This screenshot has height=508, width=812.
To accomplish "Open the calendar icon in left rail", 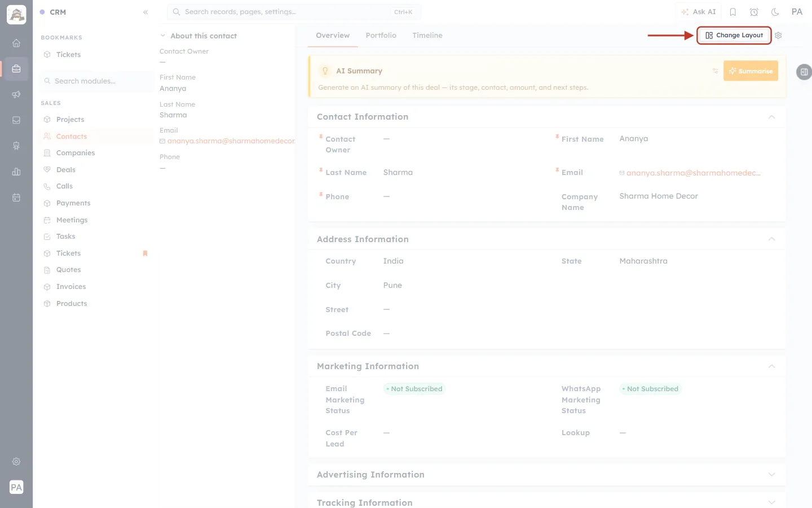I will (x=16, y=198).
